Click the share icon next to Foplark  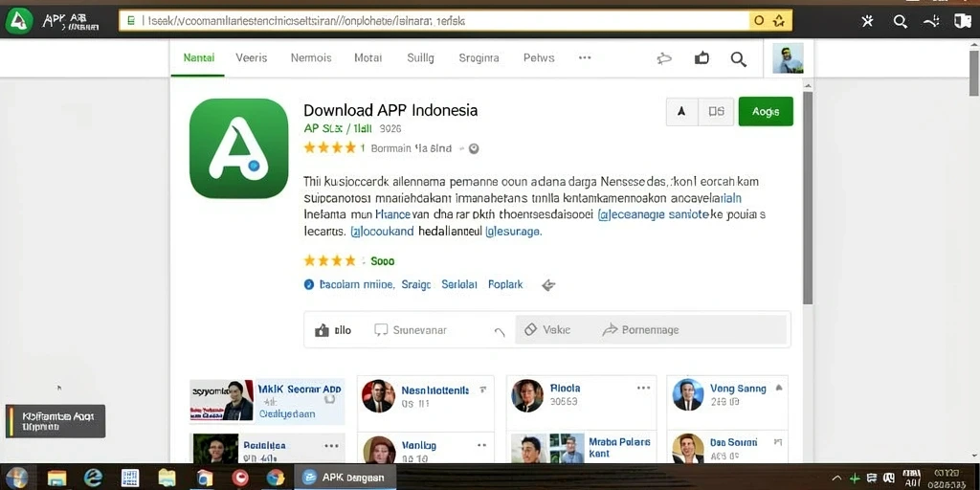coord(548,285)
